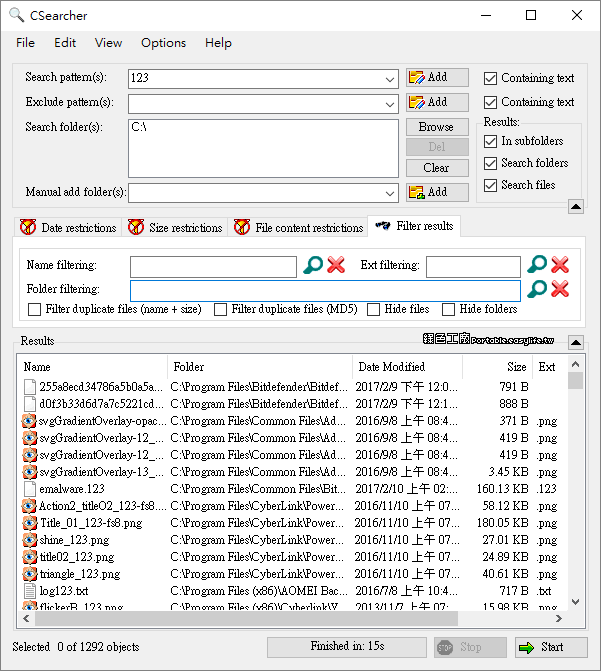This screenshot has height=671, width=601.
Task: Sort results by Size column header
Action: [x=497, y=367]
